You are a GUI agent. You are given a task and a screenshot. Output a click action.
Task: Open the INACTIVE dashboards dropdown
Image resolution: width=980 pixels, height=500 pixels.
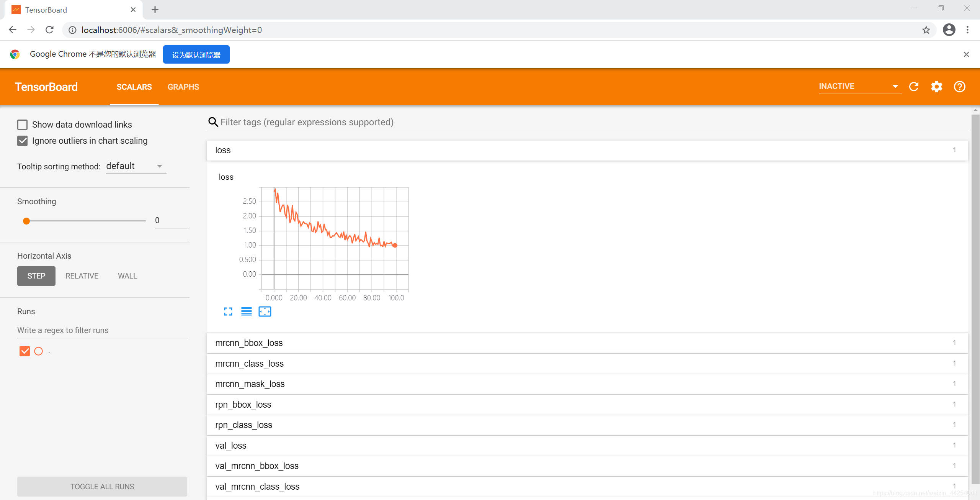pos(860,87)
